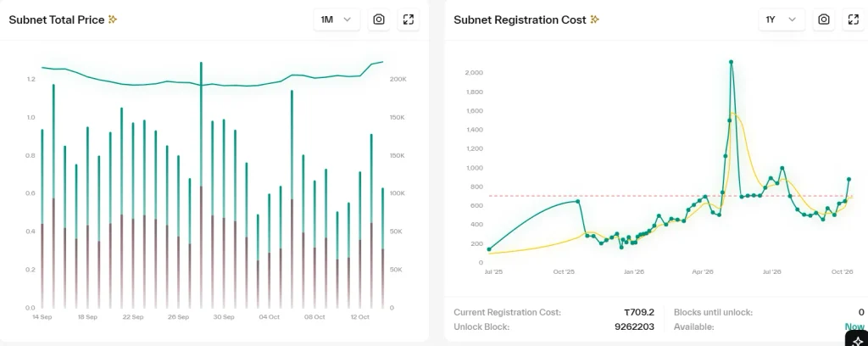Select the unlock block number 9262203
Image resolution: width=868 pixels, height=346 pixels.
click(x=634, y=326)
